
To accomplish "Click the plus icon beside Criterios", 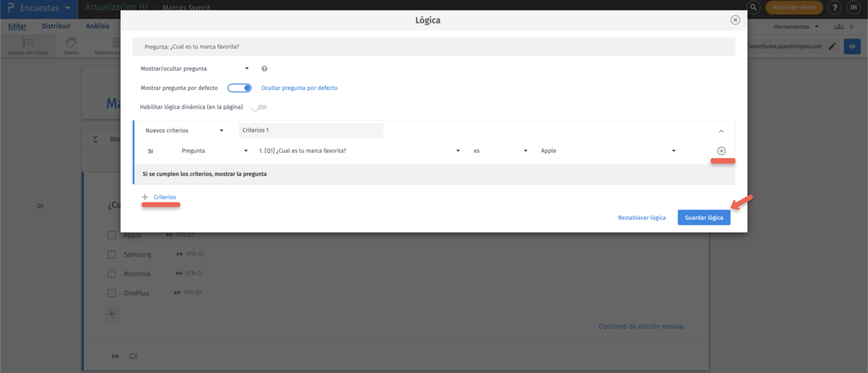I will (145, 197).
